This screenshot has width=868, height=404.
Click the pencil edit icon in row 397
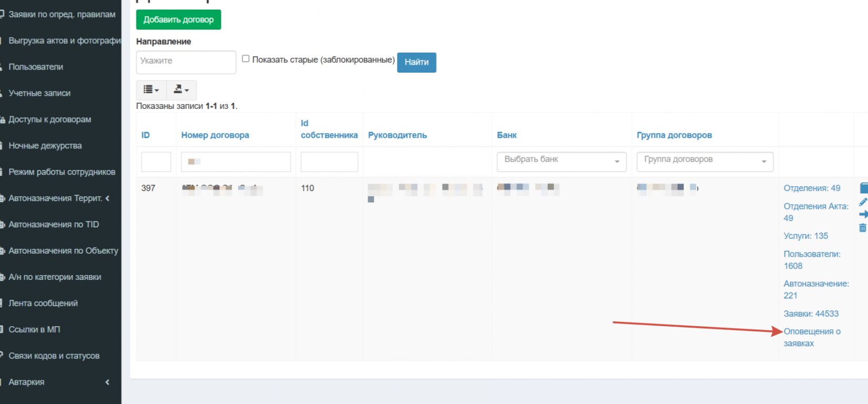(x=863, y=202)
